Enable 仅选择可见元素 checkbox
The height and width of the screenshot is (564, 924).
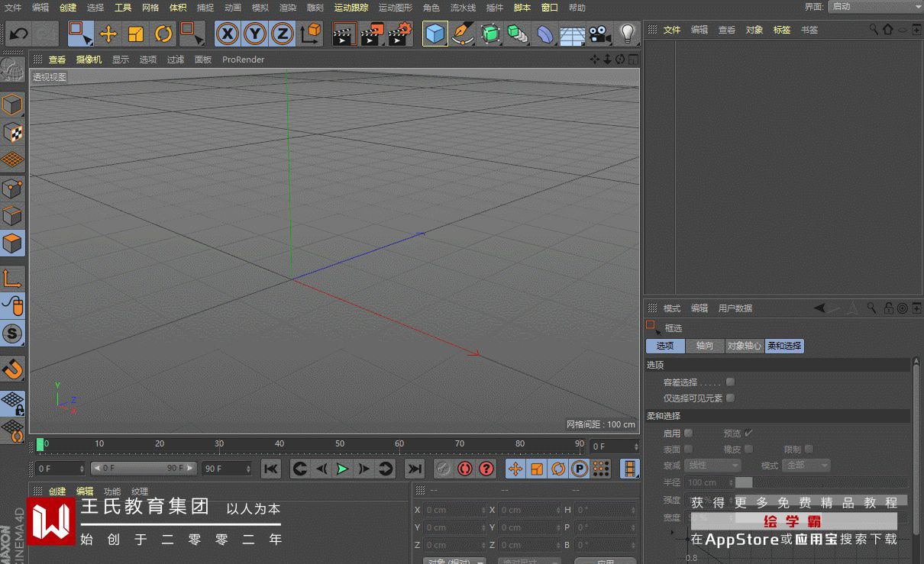coord(730,398)
